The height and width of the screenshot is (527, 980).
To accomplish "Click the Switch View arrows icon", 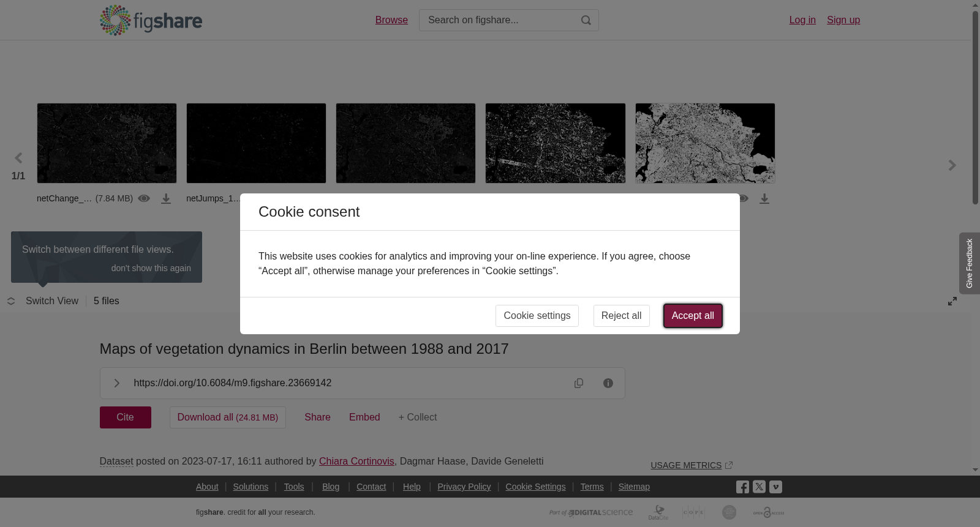I will [11, 301].
